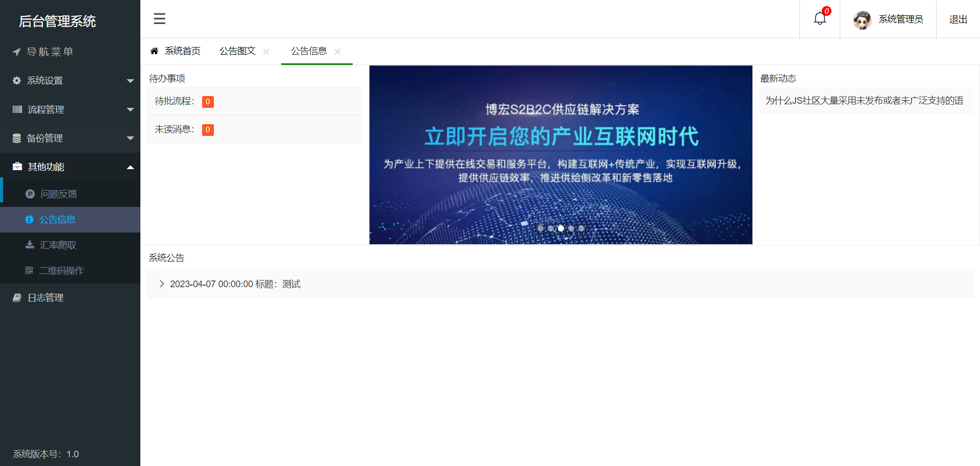Click the notification bell icon
This screenshot has height=466, width=980.
coord(819,18)
